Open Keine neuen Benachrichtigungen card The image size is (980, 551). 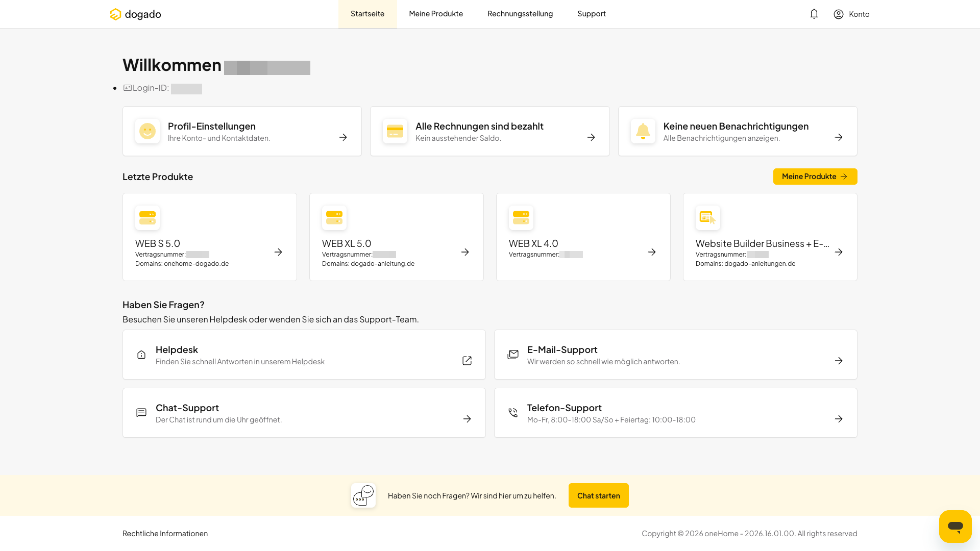pyautogui.click(x=738, y=131)
